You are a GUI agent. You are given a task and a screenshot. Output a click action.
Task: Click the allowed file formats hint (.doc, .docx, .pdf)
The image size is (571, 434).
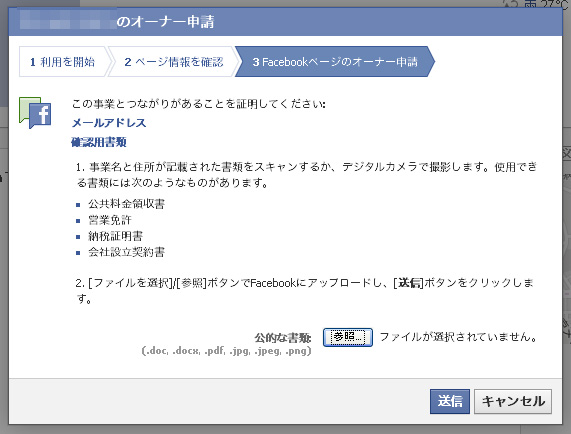(226, 351)
